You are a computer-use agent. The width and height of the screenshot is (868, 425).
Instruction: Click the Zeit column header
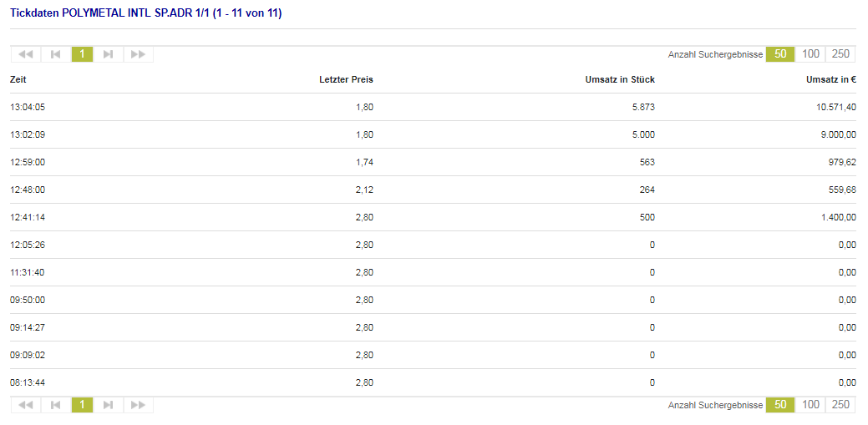click(18, 79)
